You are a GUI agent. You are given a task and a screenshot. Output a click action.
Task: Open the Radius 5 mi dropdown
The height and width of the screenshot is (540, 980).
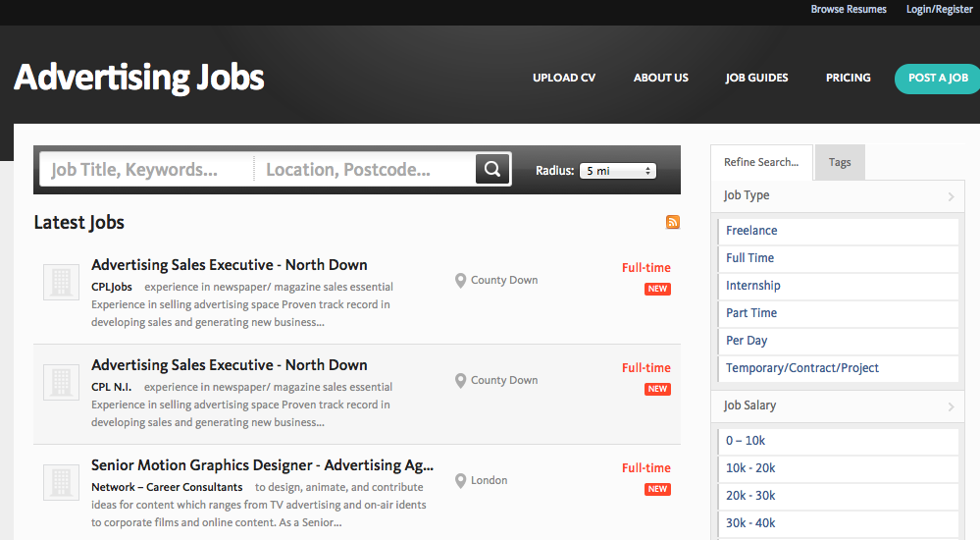[x=617, y=171]
